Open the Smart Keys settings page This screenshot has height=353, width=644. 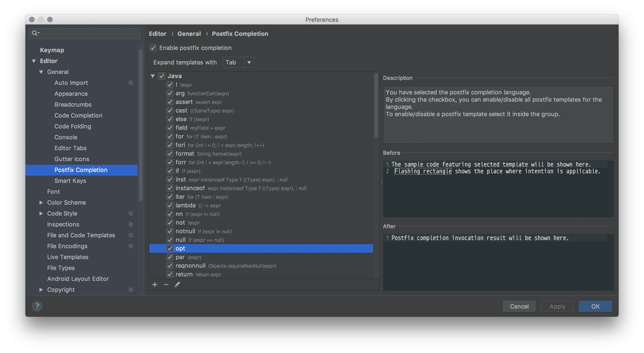pos(70,181)
